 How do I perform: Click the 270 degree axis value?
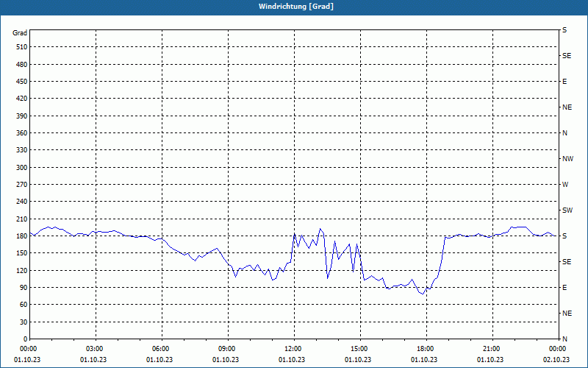(22, 185)
